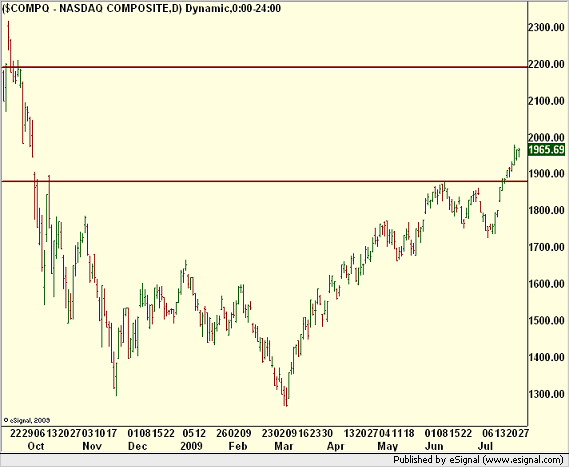Click the 1400.00 price axis label
569x467 pixels.
(547, 357)
